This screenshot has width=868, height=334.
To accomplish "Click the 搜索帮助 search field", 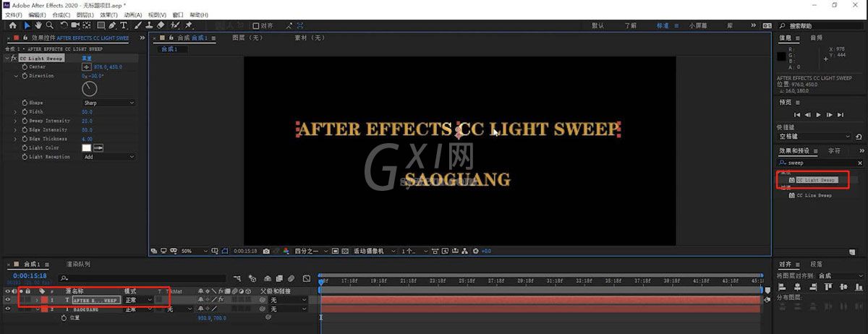I will coord(821,25).
